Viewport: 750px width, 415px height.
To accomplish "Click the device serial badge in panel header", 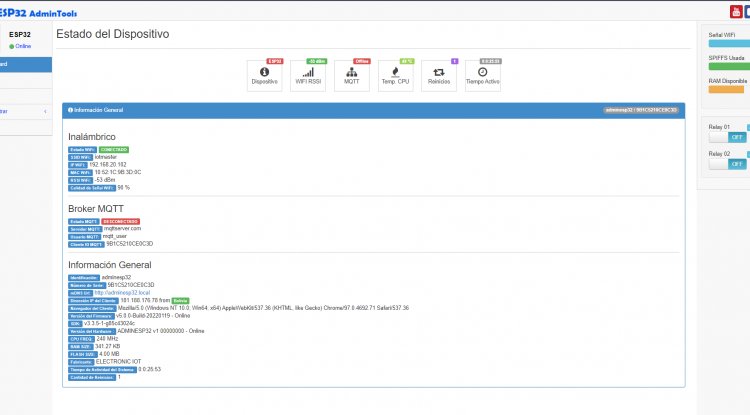I will pyautogui.click(x=641, y=109).
